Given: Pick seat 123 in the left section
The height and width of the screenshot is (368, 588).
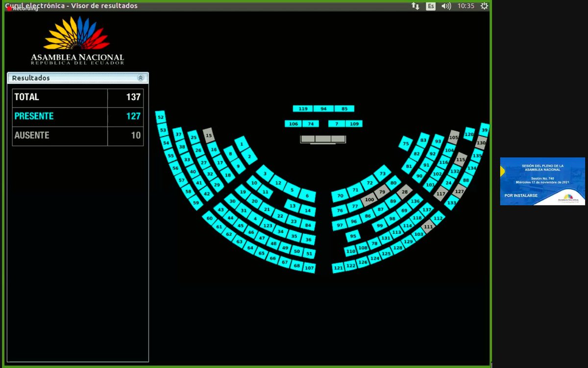Looking at the screenshot, I should (268, 225).
